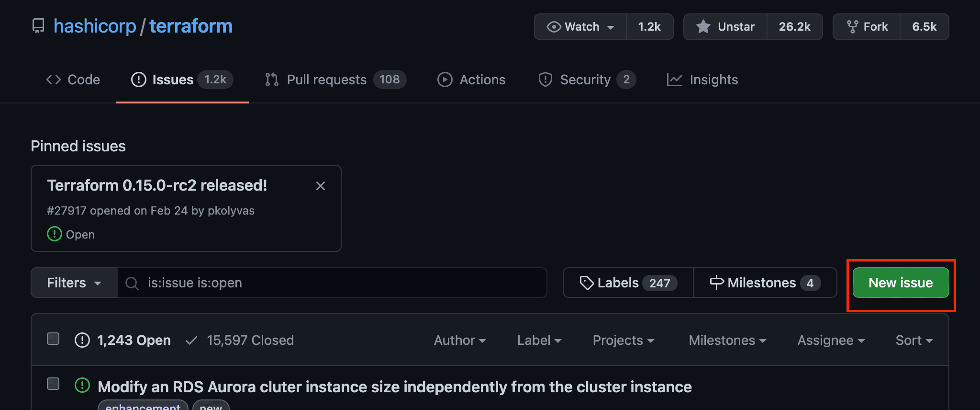This screenshot has height=410, width=980.
Task: Open pkolyvas author text in pinned issue
Action: click(231, 211)
